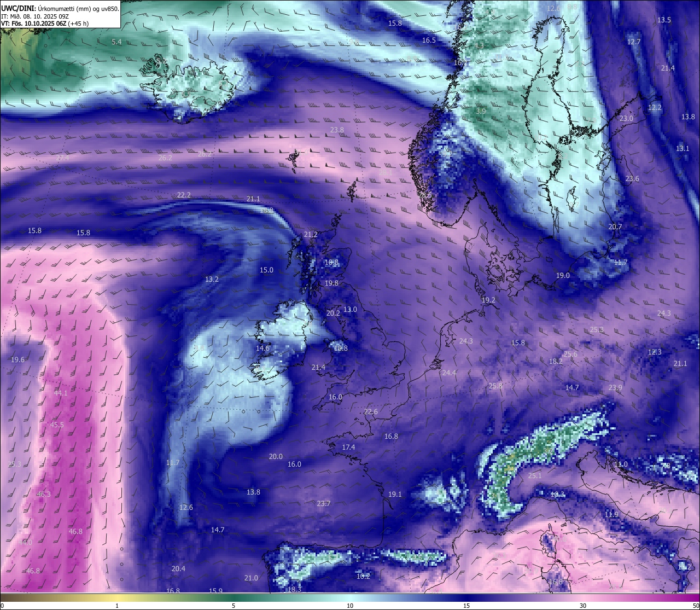The height and width of the screenshot is (610, 700).
Task: Click the 5.4 value near Greenland
Action: click(116, 42)
